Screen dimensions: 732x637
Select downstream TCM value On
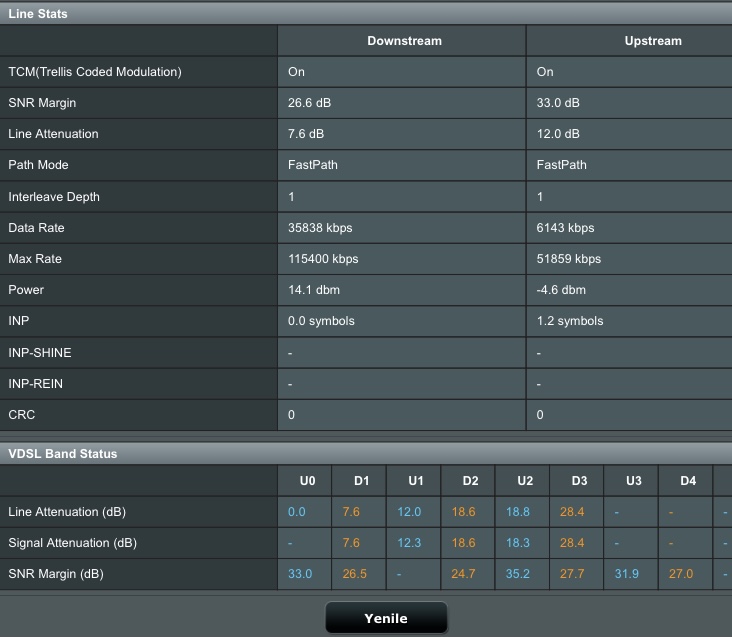pyautogui.click(x=296, y=72)
